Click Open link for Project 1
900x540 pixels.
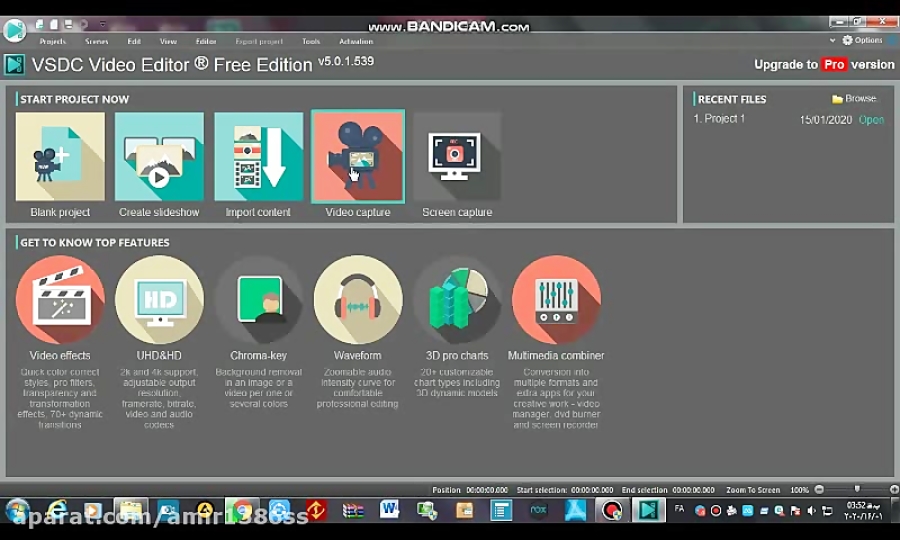[x=871, y=120]
